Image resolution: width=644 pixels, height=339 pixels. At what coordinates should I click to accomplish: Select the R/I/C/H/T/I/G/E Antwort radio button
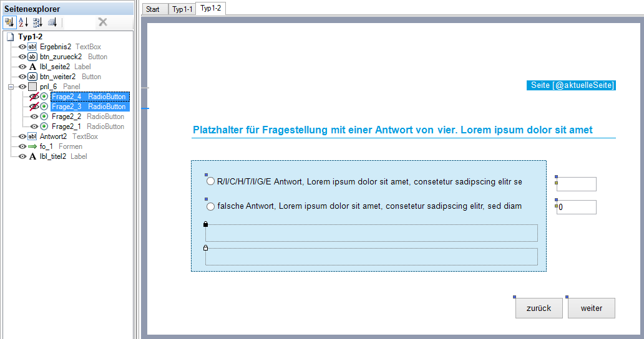[210, 182]
